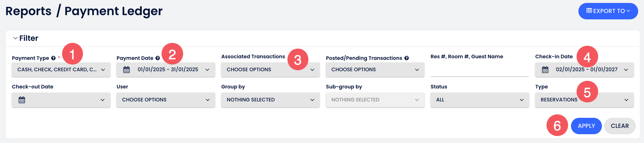Click the table icon in Export To
This screenshot has height=143, width=644.
click(x=589, y=11)
